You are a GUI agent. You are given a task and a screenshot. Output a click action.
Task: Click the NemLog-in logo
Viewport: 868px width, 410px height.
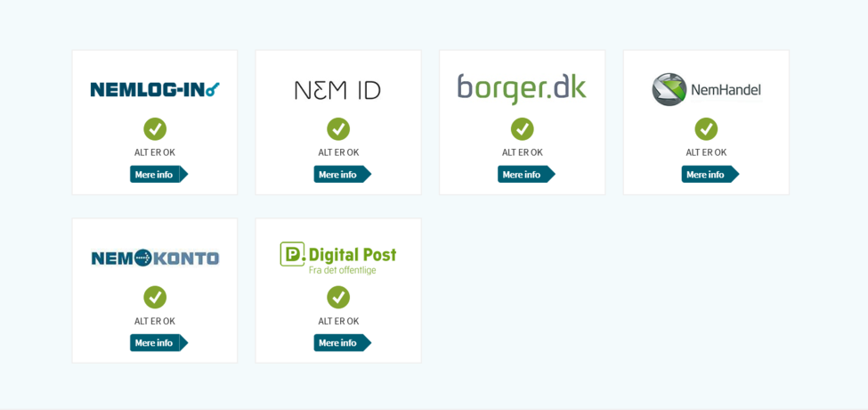155,89
